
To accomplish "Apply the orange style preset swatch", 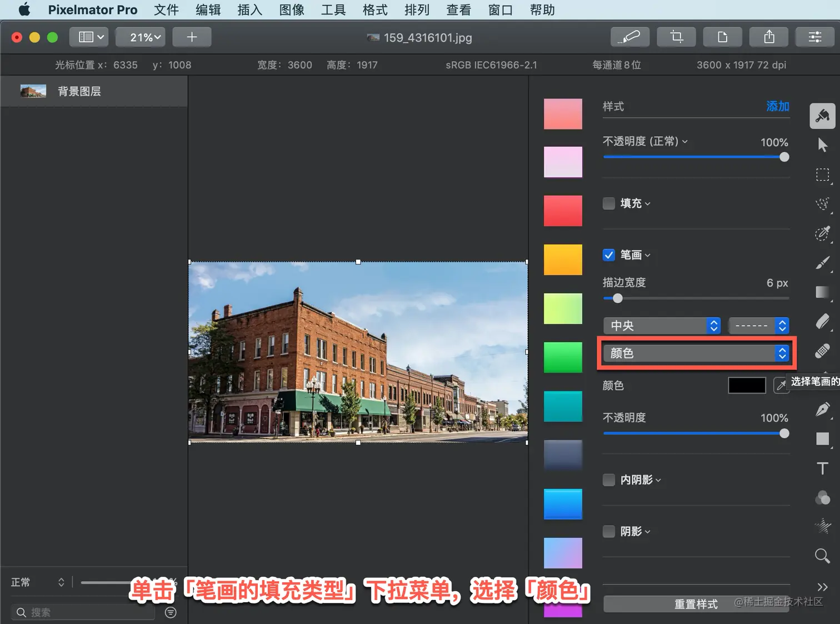I will coord(563,259).
